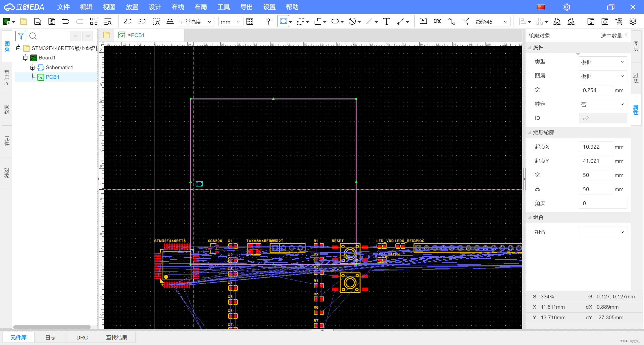The height and width of the screenshot is (345, 644).
Task: Open the 线条45 routing corner dropdown
Action: coord(492,22)
